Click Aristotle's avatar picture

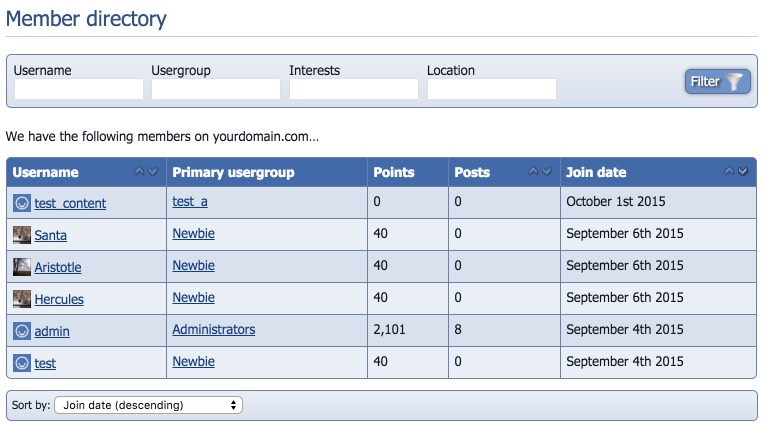point(22,267)
